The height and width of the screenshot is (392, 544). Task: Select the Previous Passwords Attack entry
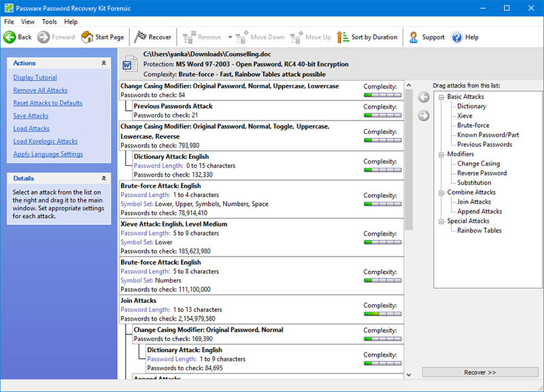pyautogui.click(x=268, y=111)
